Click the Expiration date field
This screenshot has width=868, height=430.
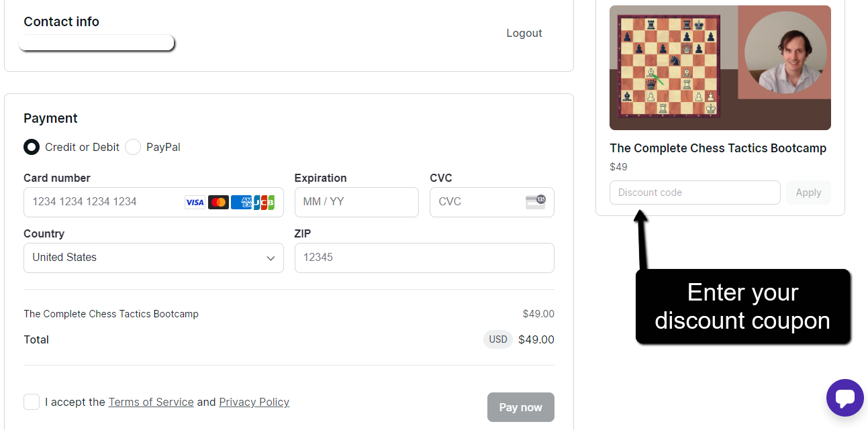click(x=356, y=202)
